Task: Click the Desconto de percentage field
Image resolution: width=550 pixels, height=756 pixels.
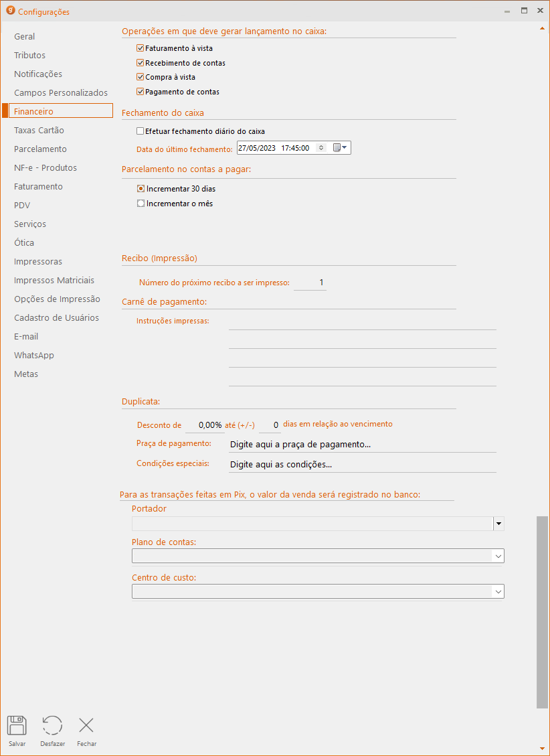Action: coord(205,425)
